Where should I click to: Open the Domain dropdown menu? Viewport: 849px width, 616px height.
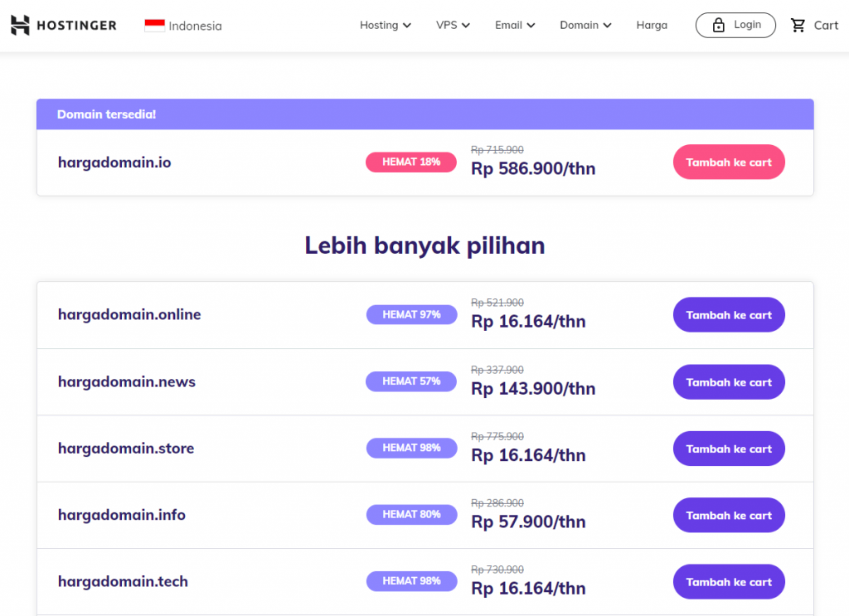(x=585, y=25)
